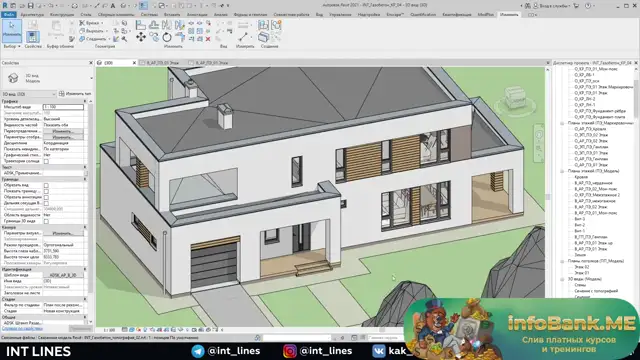Click the ViewCube in the 3D view
Viewport: 640px width, 360px height.
pos(515,98)
